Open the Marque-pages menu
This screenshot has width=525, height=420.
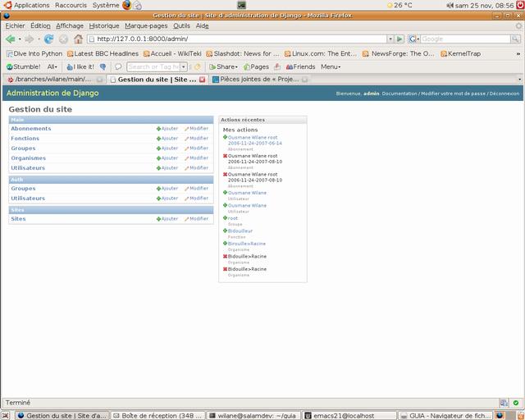pyautogui.click(x=146, y=25)
